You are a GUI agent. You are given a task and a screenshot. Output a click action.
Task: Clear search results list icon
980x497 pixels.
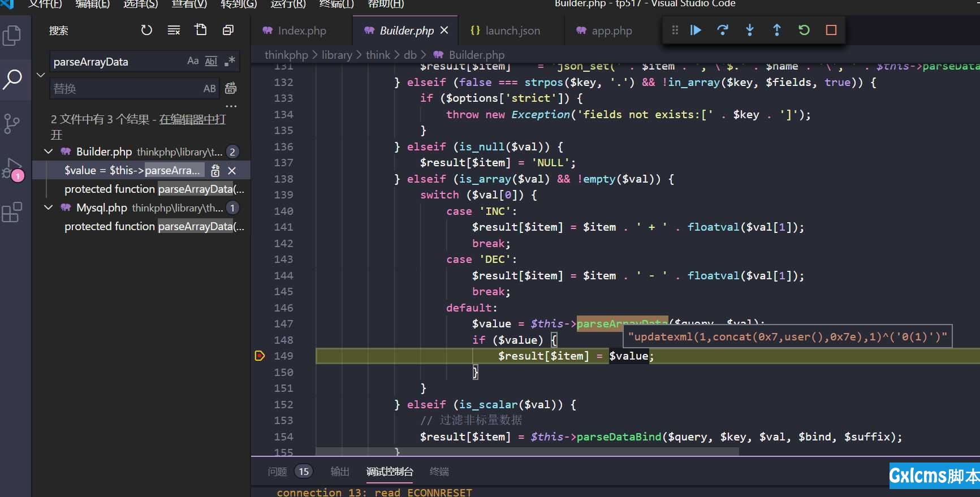[x=174, y=30]
